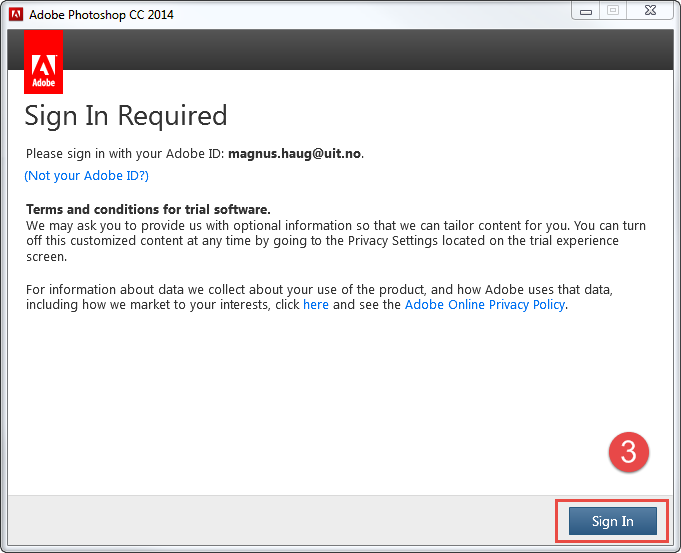Click the "Sign In Required" heading
681x553 pixels.
pyautogui.click(x=126, y=116)
